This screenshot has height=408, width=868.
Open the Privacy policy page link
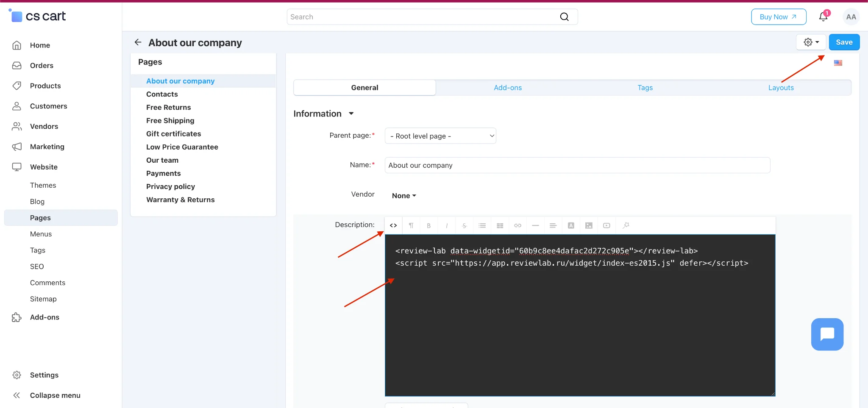(170, 186)
